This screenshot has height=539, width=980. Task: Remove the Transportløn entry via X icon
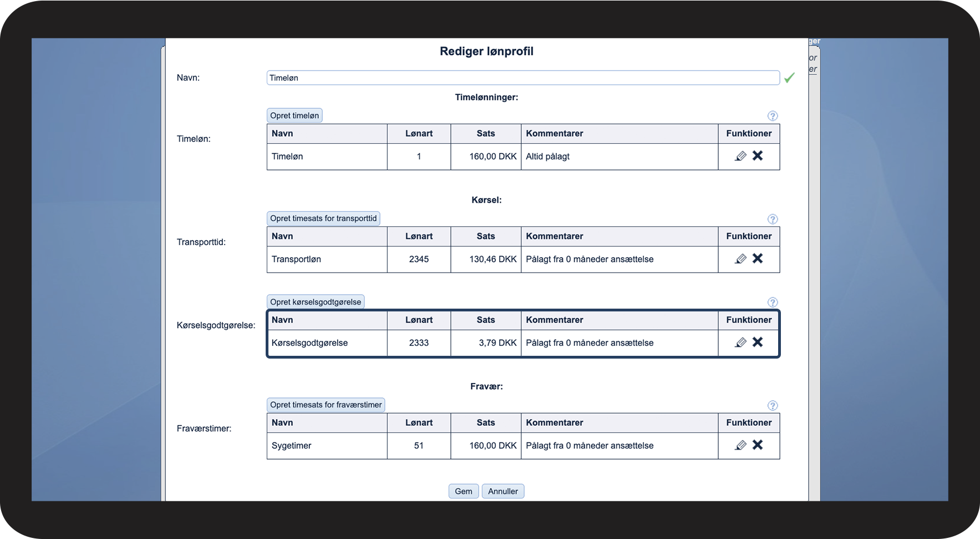pyautogui.click(x=758, y=259)
